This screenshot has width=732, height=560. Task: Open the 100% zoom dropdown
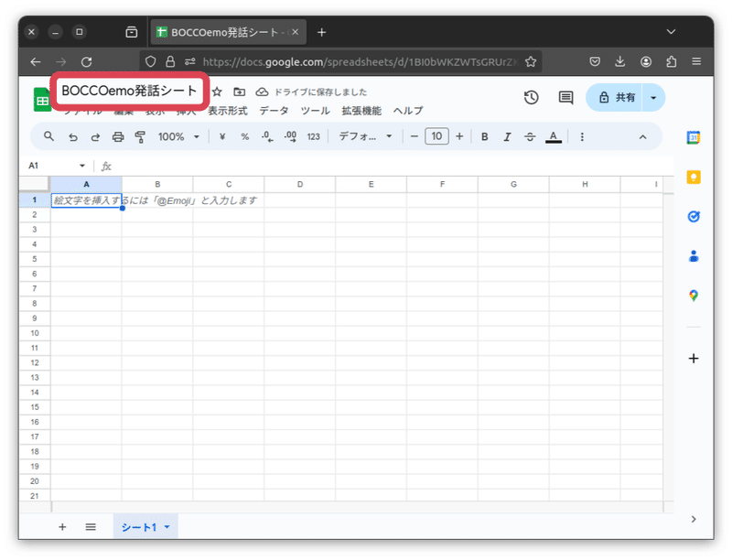click(178, 136)
